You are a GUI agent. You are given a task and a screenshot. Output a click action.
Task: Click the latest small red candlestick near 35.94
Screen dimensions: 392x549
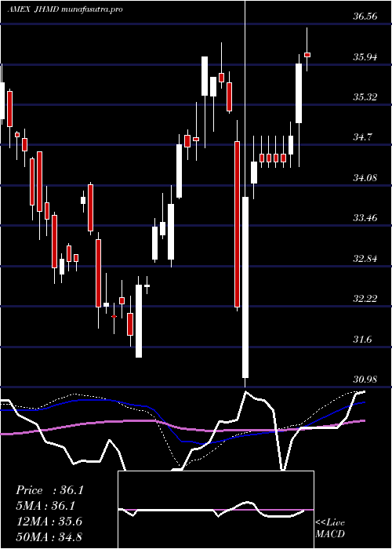pyautogui.click(x=307, y=55)
